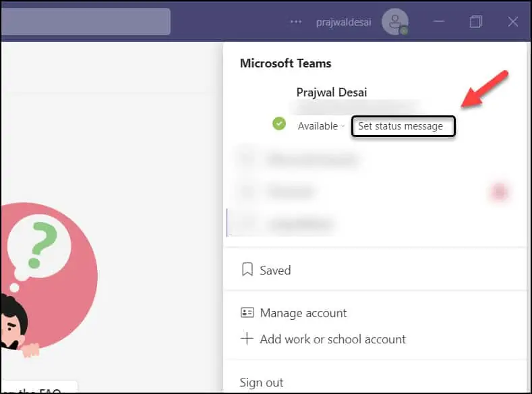The image size is (532, 394).
Task: Click the prajwaldesai username in title bar
Action: point(344,22)
